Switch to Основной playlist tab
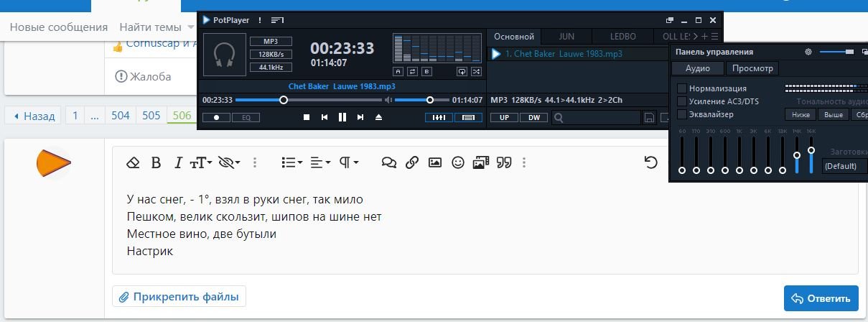 click(514, 37)
